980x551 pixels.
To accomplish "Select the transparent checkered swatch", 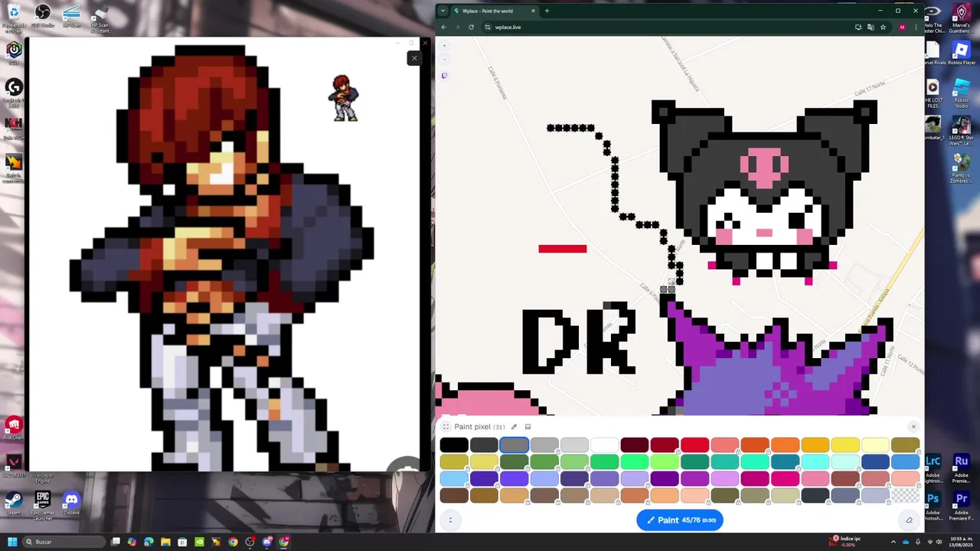I will click(906, 496).
